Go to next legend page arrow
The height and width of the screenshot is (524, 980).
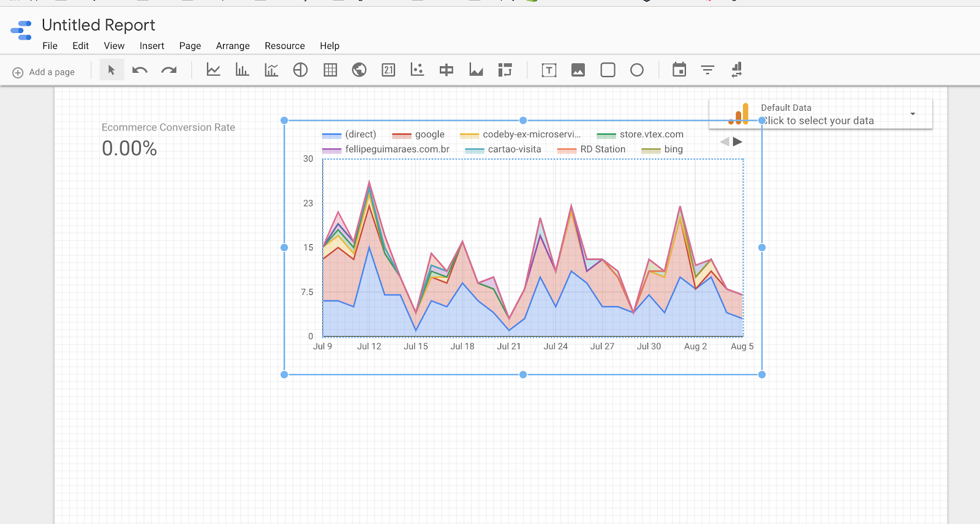coord(737,141)
